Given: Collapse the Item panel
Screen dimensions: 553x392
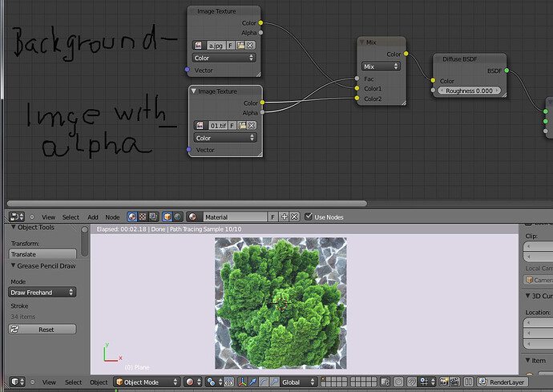Looking at the screenshot, I should [527, 360].
